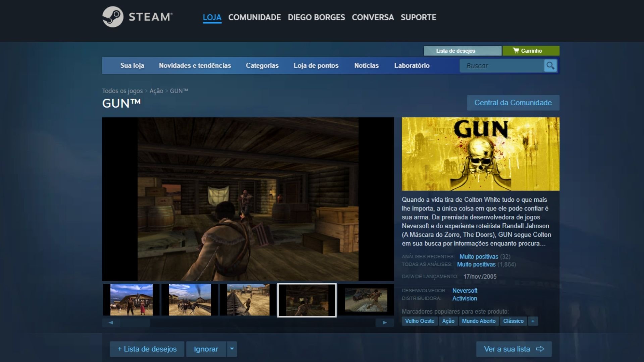Open Novidades e tendências tab

click(x=195, y=66)
